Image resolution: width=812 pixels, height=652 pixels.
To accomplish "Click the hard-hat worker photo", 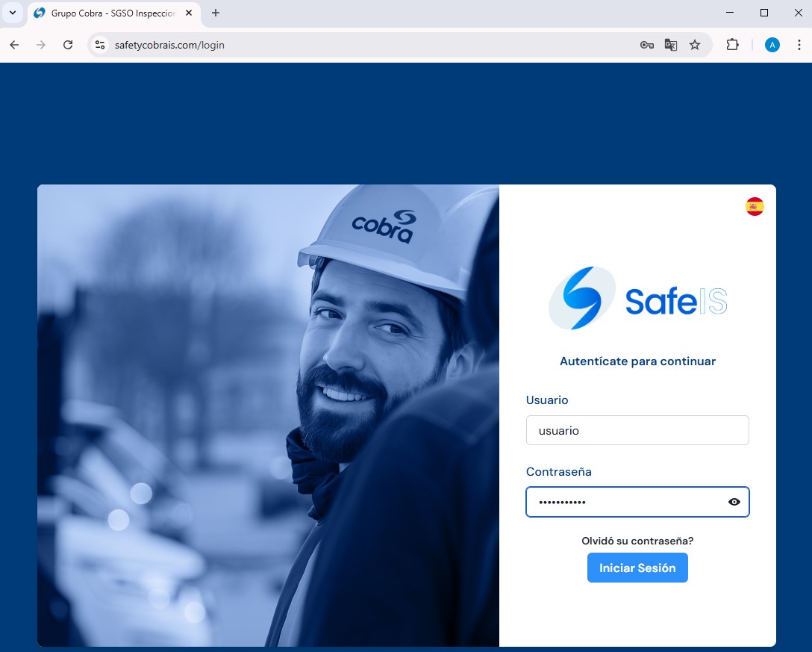I will click(x=268, y=416).
